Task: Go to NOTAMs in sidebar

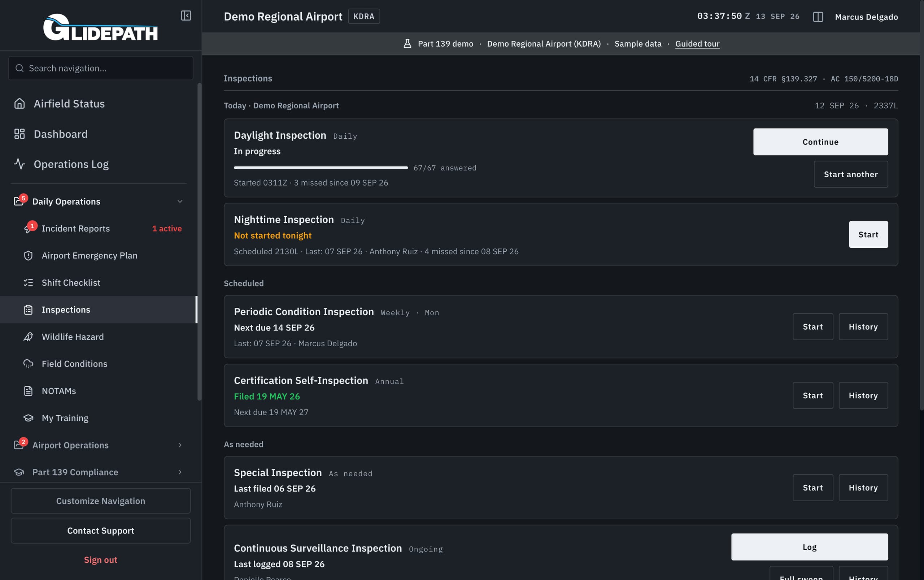Action: point(98,391)
